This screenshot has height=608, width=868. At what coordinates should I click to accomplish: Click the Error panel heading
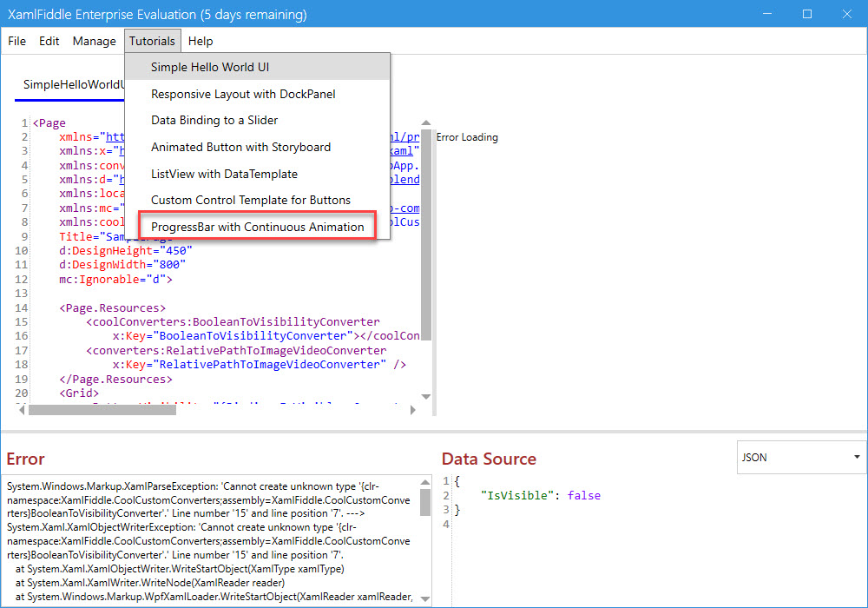click(25, 459)
